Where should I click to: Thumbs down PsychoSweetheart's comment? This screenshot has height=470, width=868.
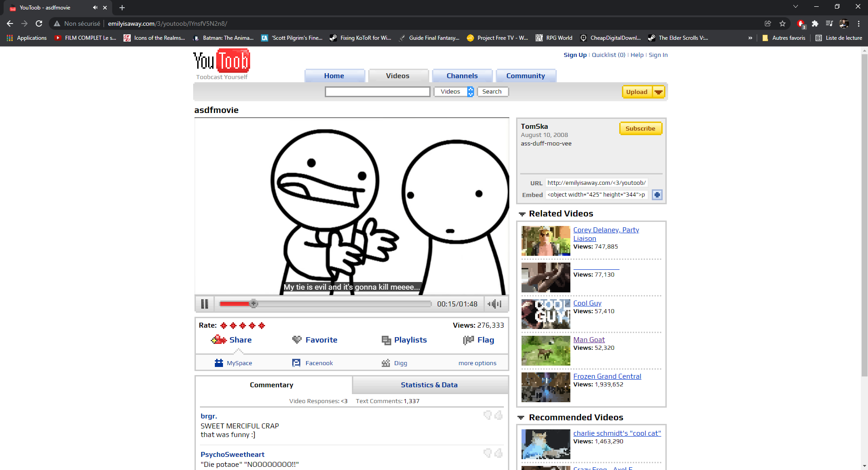[487, 453]
